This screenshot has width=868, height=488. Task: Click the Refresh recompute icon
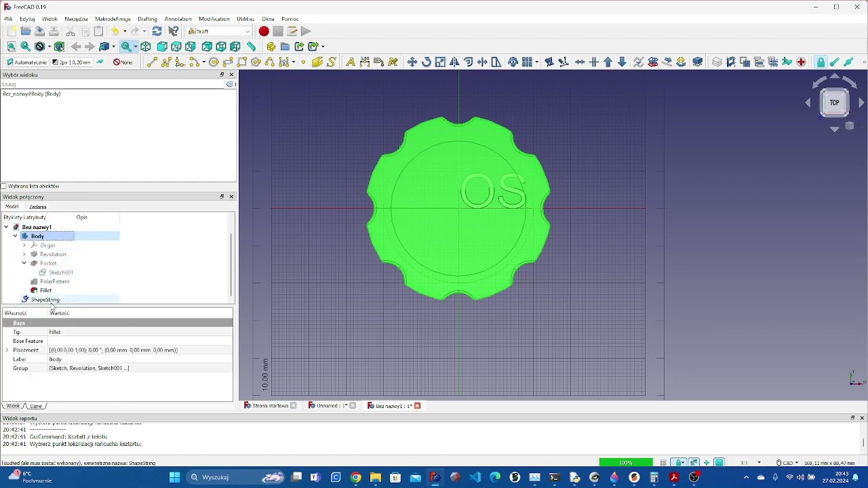point(157,31)
